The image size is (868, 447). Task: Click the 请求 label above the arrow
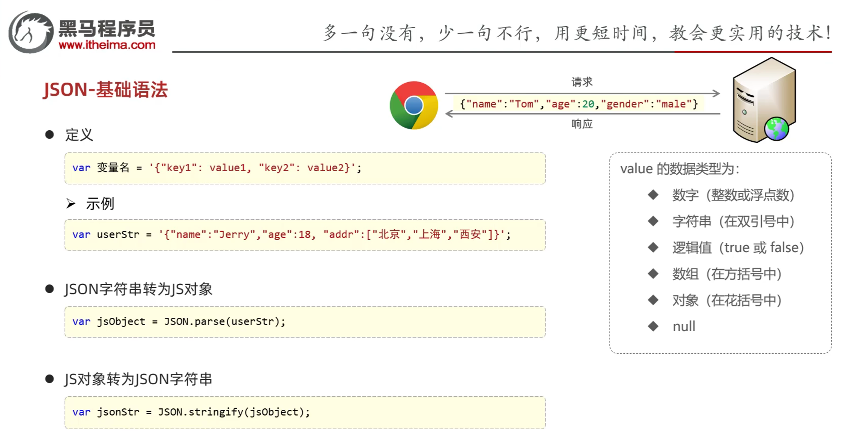(581, 81)
